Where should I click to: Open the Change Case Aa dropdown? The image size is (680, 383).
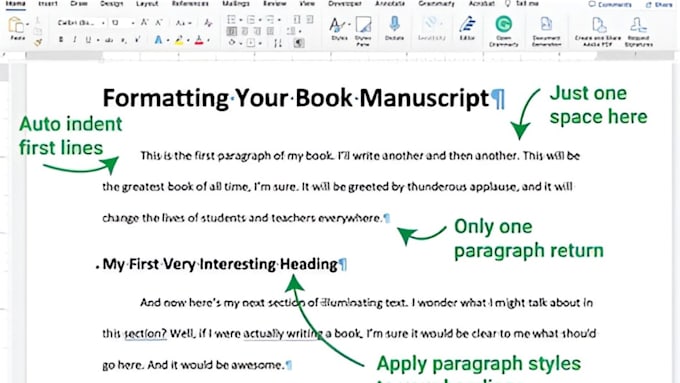(183, 23)
